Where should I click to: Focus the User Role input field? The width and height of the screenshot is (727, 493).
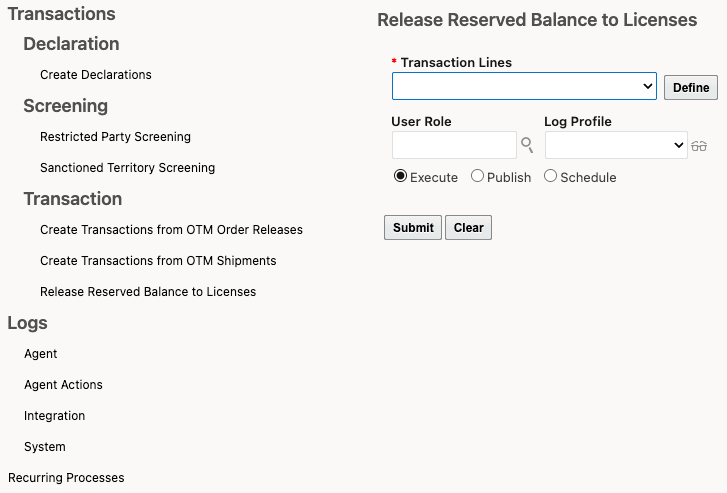coord(454,145)
